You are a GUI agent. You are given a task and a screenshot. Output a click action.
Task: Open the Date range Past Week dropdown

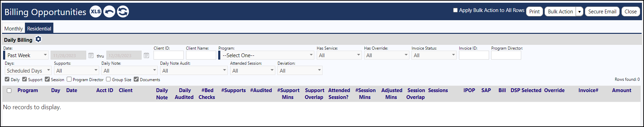pyautogui.click(x=26, y=55)
